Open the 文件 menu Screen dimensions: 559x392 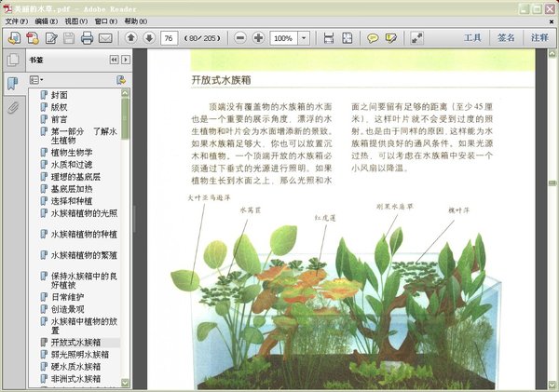(x=17, y=21)
